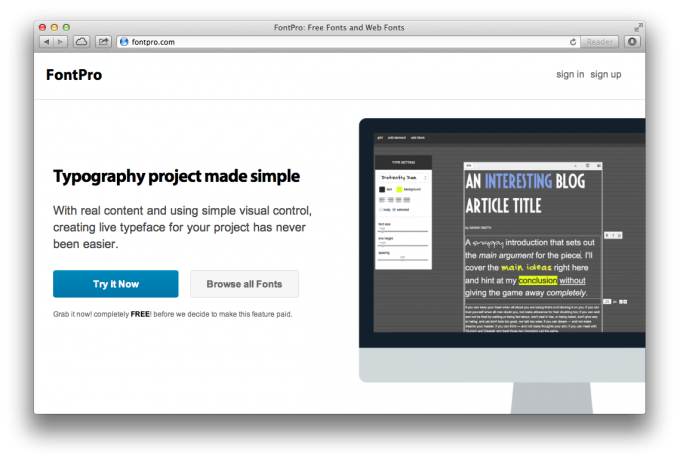Select the 'body' radio in the preview panel
This screenshot has height=461, width=680.
pos(380,209)
